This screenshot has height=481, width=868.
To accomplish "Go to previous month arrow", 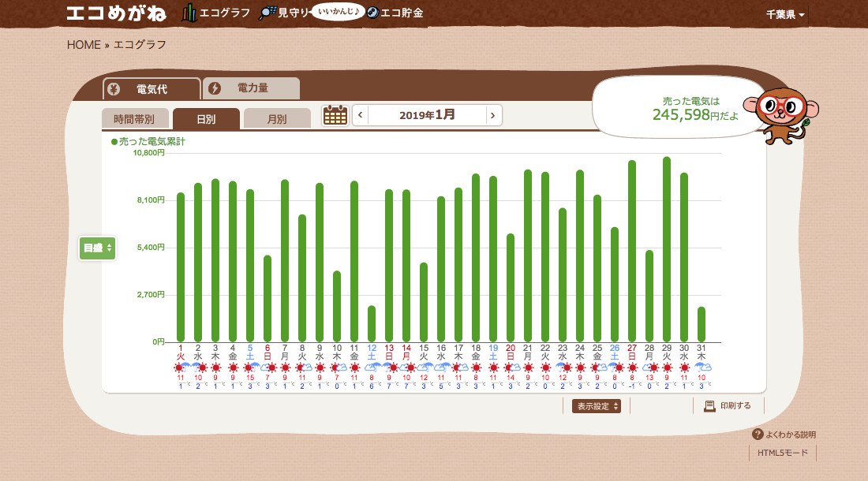I will click(x=361, y=115).
